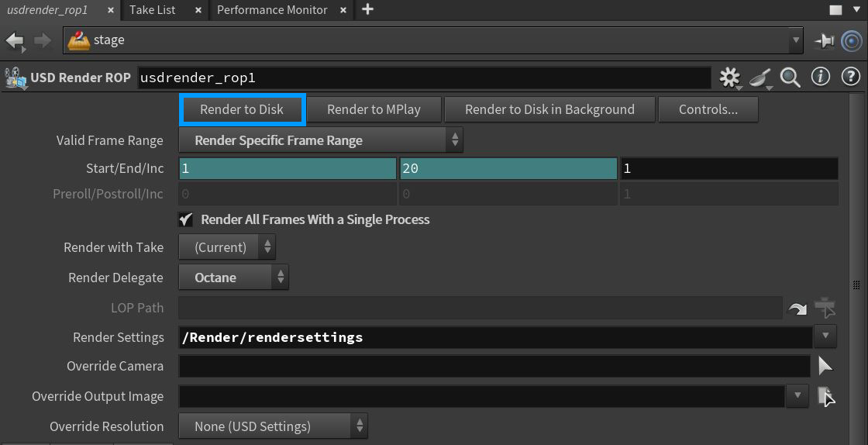Toggle Render All Frames With a Single Process

coord(186,219)
